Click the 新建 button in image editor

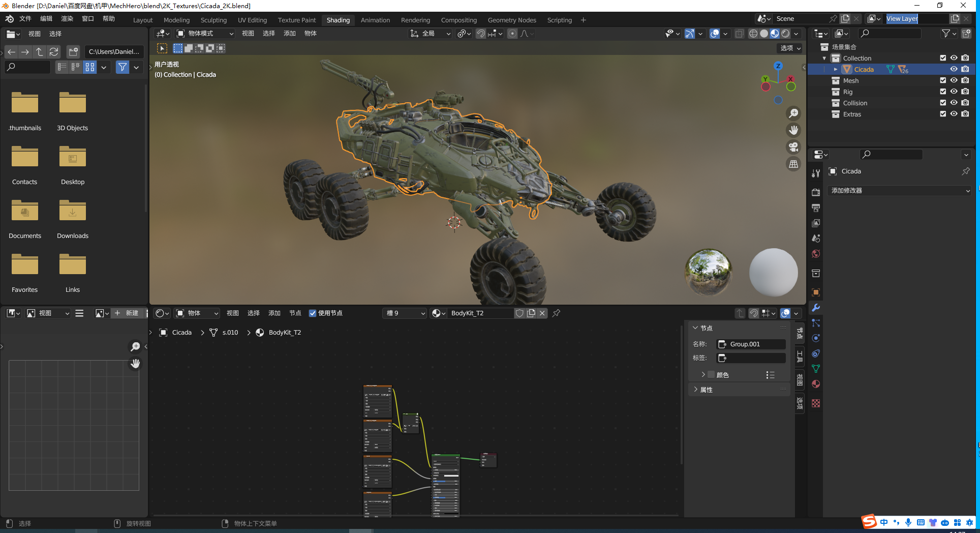(127, 313)
